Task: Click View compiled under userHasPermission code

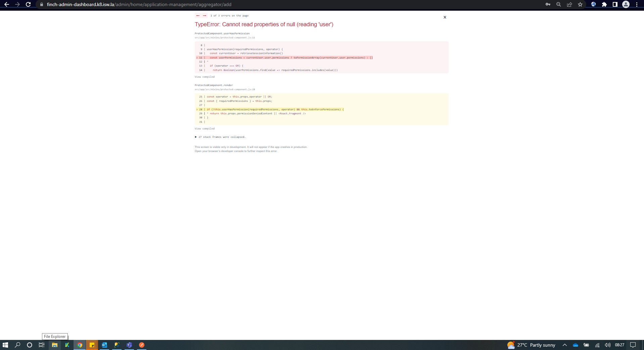Action: 204,77
